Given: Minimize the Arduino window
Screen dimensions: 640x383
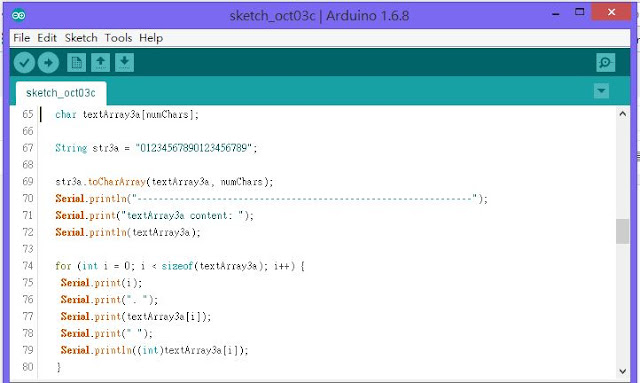Looking at the screenshot, I should coord(556,13).
